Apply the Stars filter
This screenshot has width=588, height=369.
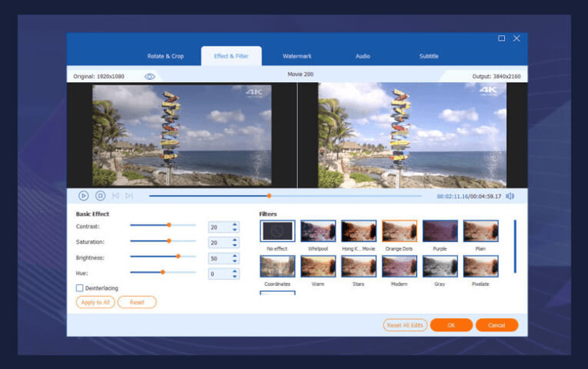[x=358, y=266]
